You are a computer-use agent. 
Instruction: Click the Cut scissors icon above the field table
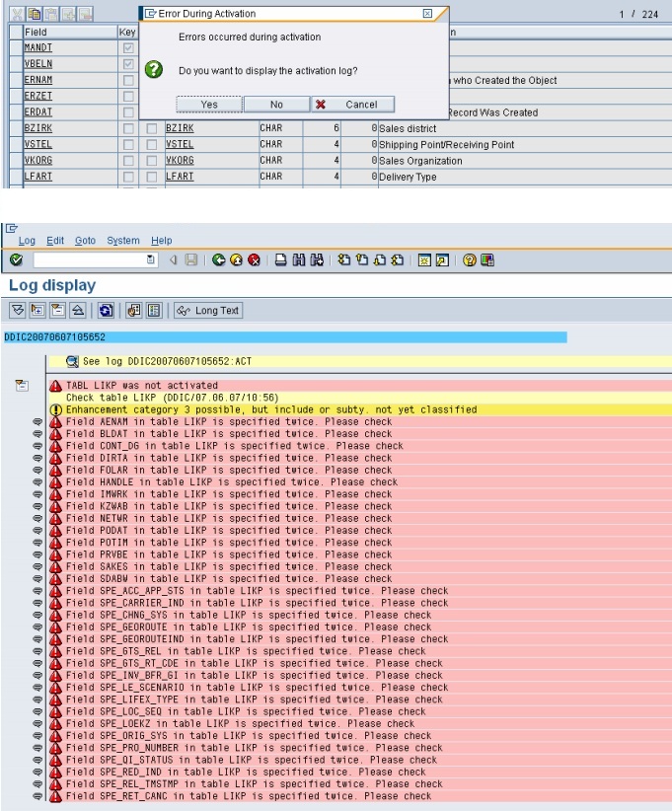click(x=18, y=14)
